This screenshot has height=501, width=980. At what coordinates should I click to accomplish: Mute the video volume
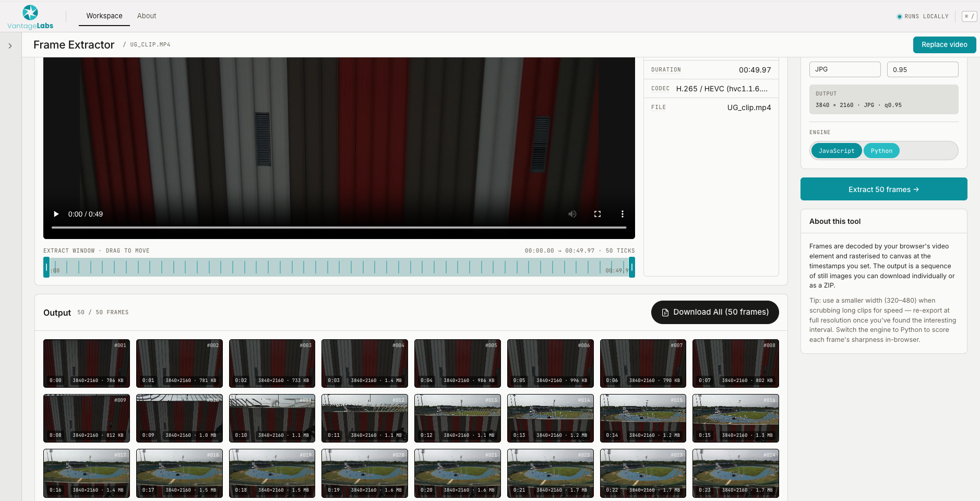point(572,214)
